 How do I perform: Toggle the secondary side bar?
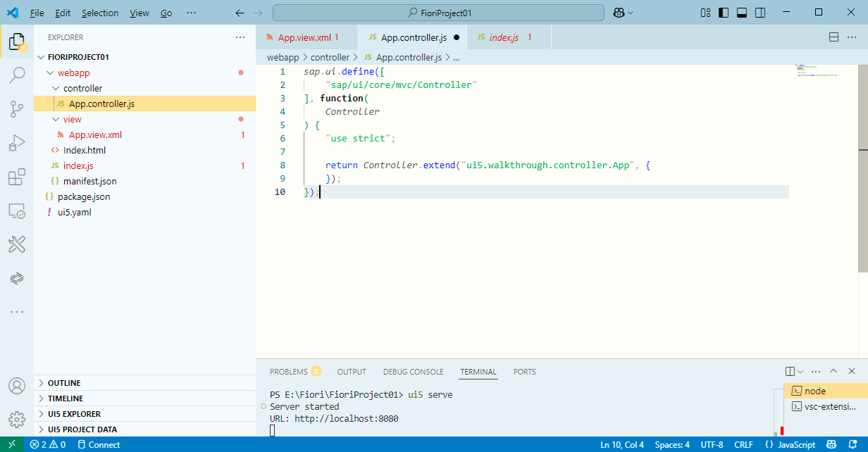click(x=760, y=13)
